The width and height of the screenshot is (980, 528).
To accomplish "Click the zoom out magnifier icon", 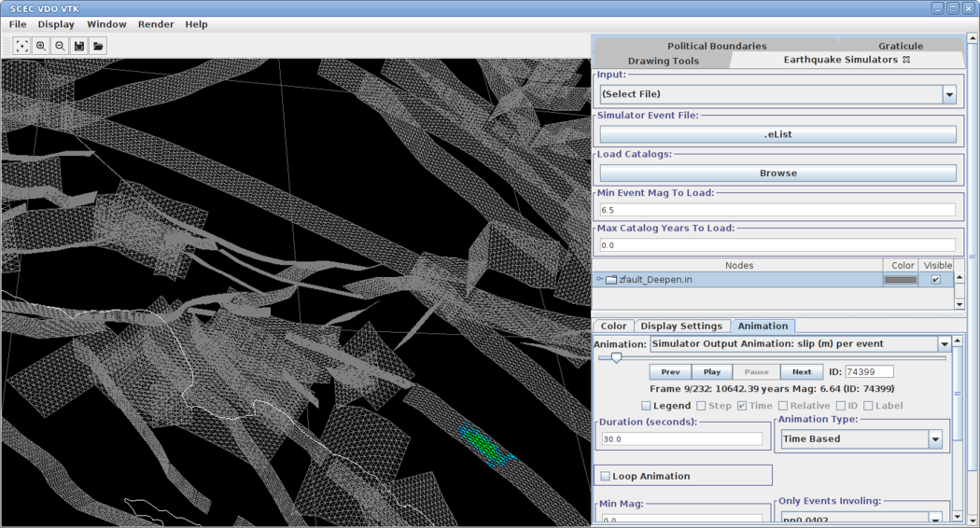I will click(60, 46).
